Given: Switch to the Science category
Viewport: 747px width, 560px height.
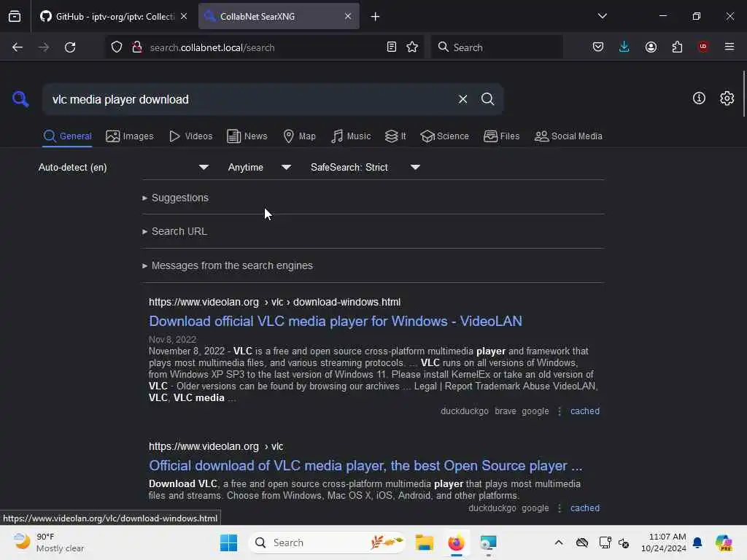Looking at the screenshot, I should 444,136.
